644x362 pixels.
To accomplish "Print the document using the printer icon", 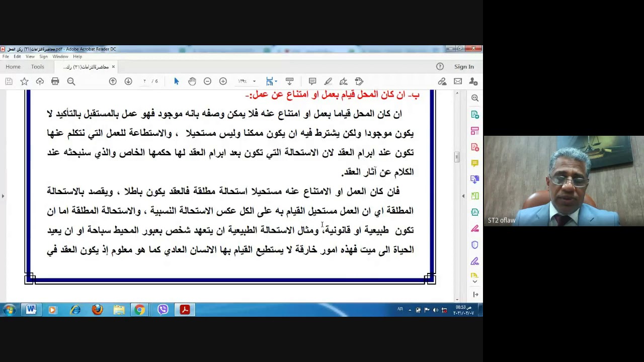I will 55,81.
